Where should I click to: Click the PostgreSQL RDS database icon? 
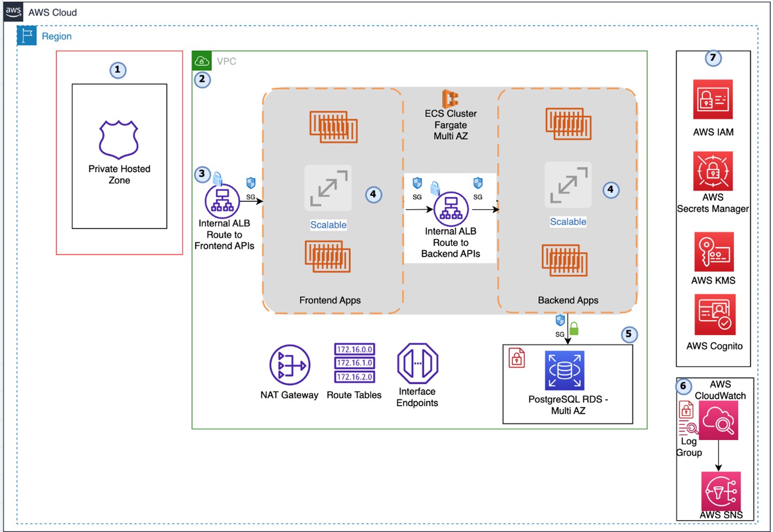564,370
